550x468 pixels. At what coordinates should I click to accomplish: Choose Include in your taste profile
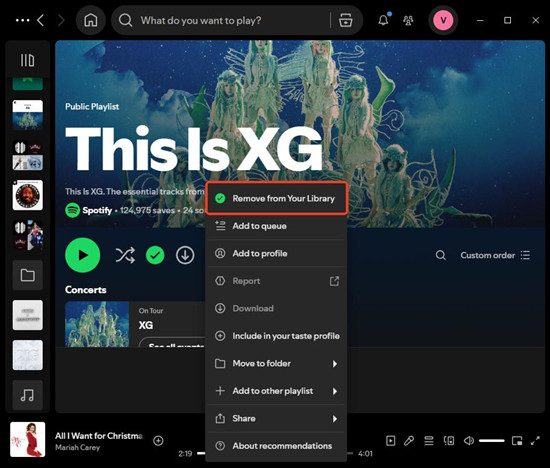tap(276, 336)
